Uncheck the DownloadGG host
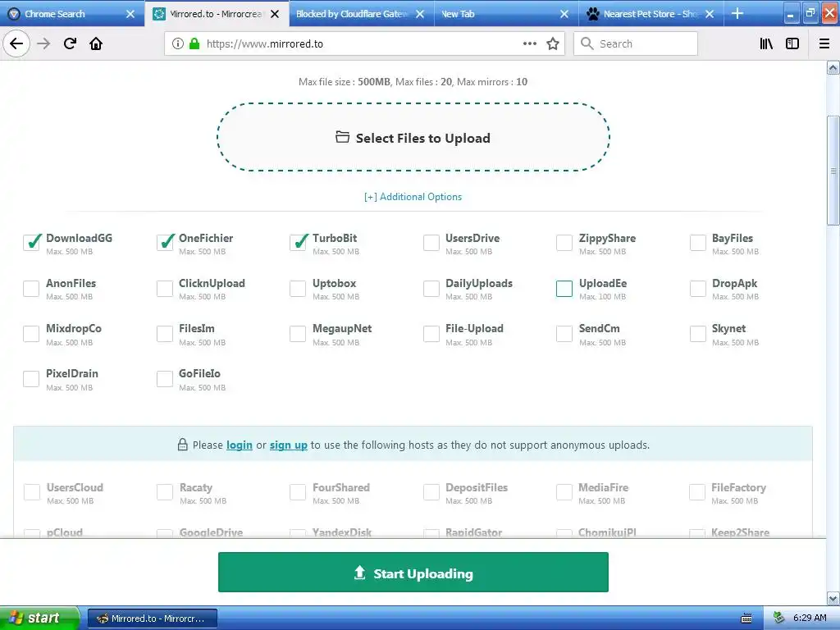The image size is (840, 630). [x=31, y=243]
